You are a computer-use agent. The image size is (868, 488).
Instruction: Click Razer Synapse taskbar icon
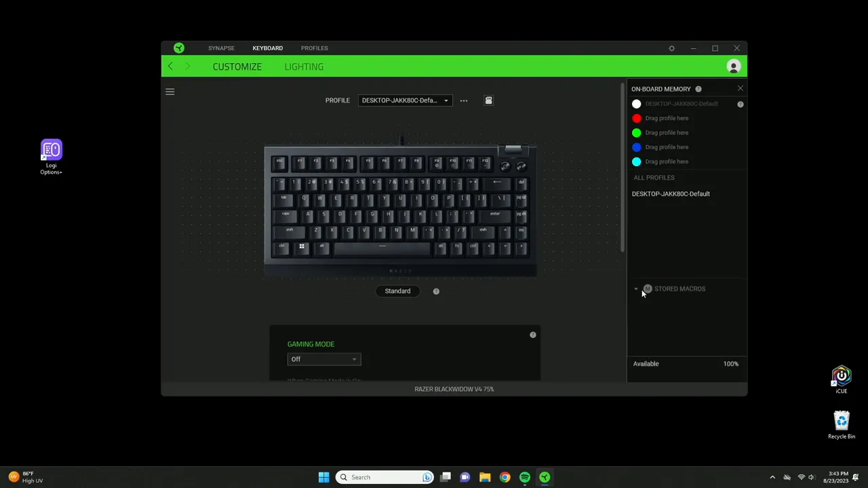(x=545, y=477)
